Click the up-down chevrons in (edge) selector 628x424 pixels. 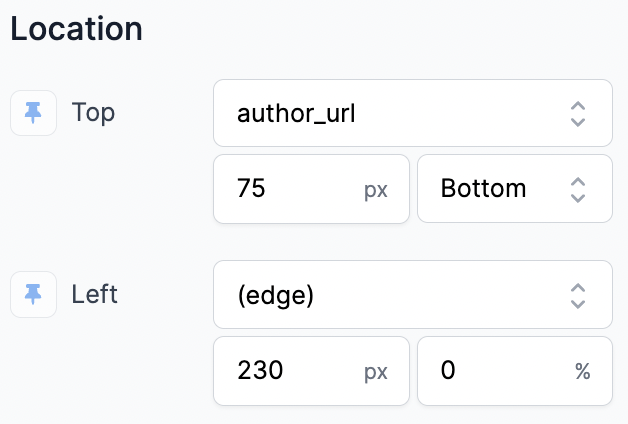[578, 296]
